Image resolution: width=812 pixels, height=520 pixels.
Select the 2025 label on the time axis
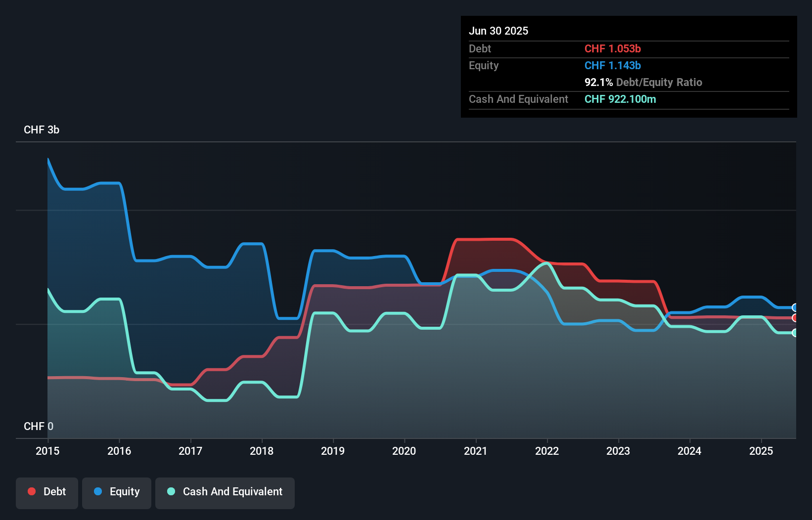(761, 451)
